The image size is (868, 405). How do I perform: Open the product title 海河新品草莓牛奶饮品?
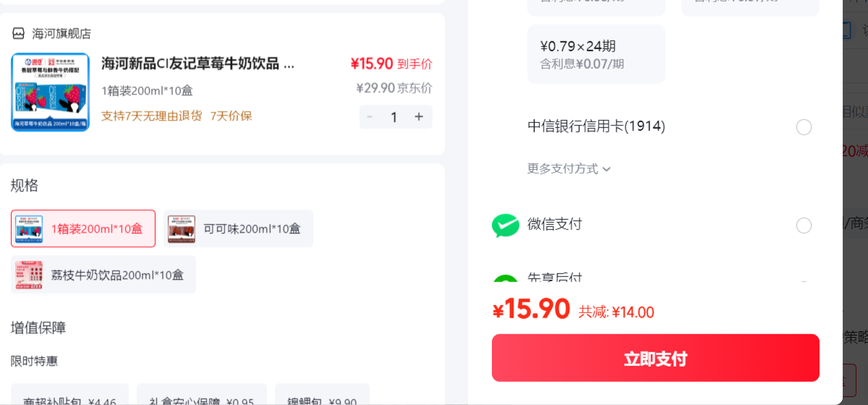[198, 64]
